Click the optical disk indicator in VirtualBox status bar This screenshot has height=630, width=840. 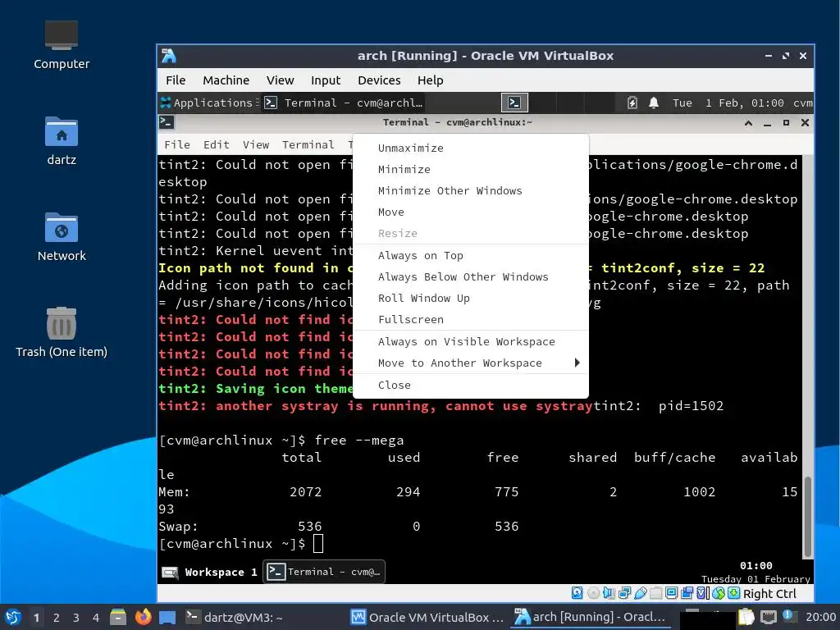(594, 593)
